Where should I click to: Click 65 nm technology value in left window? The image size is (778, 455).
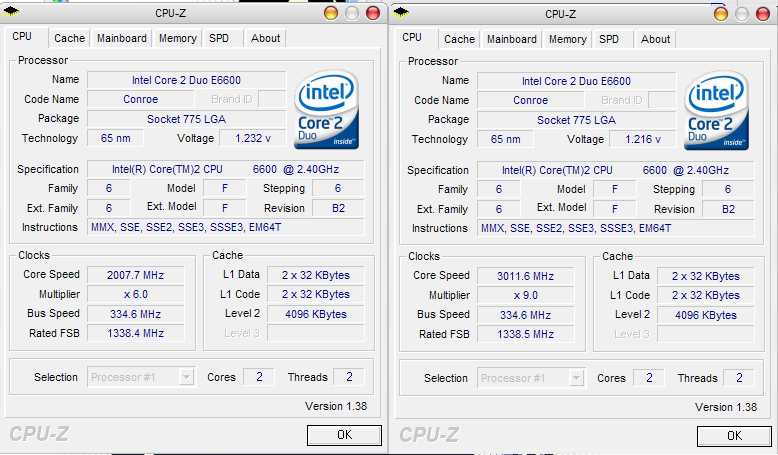[116, 138]
